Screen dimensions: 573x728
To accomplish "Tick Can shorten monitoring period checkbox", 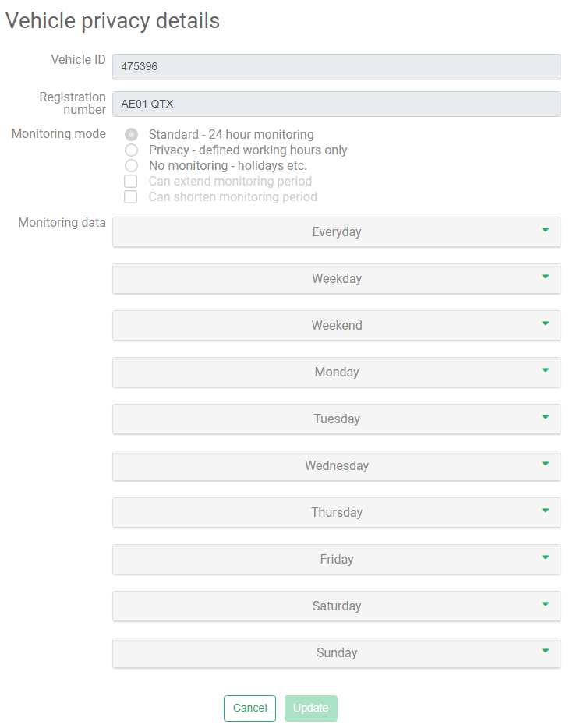I will (131, 197).
